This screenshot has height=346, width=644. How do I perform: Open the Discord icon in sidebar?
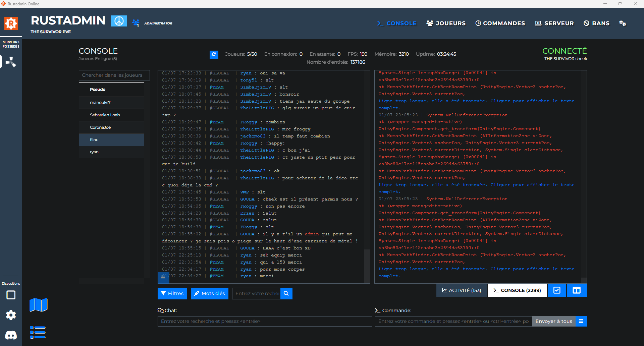11,335
